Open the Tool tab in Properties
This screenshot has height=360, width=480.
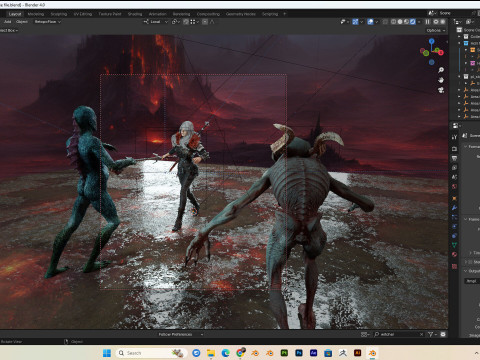point(454,137)
